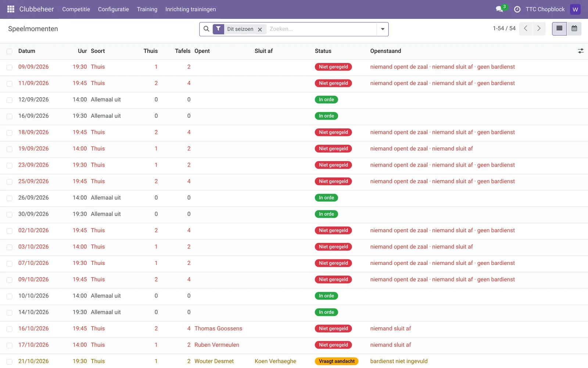Click Ruben Vermeulen in the Opent column

(x=217, y=345)
